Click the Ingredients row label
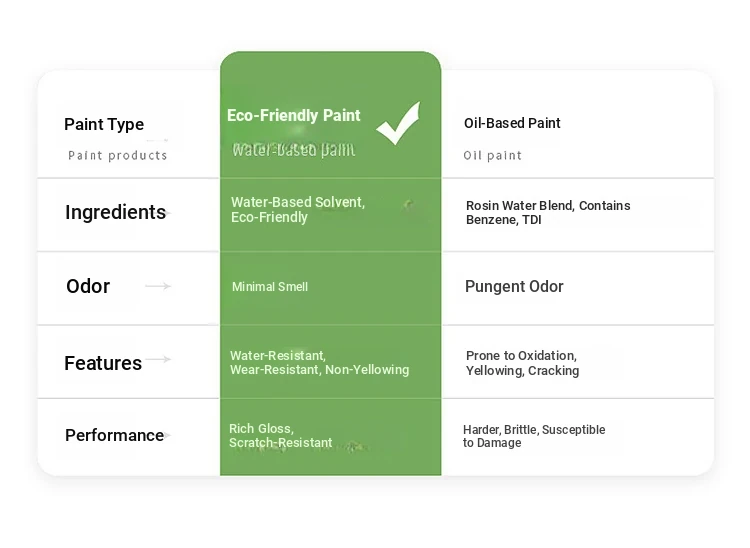Image resolution: width=750 pixels, height=548 pixels. (115, 212)
